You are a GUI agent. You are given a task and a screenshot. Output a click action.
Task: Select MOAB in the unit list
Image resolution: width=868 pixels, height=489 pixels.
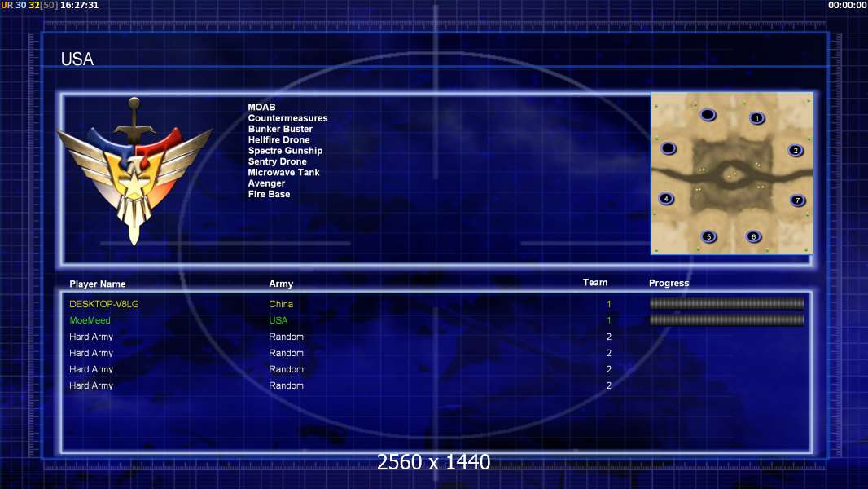coord(261,107)
